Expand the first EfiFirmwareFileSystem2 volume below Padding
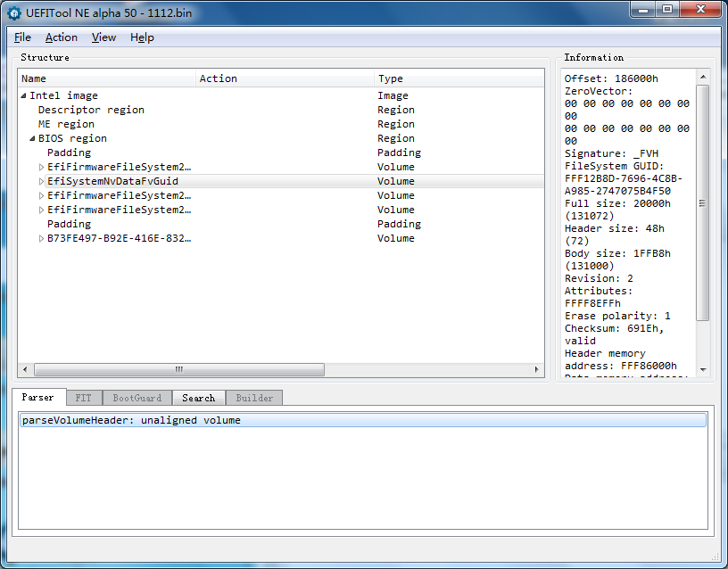 click(x=41, y=167)
